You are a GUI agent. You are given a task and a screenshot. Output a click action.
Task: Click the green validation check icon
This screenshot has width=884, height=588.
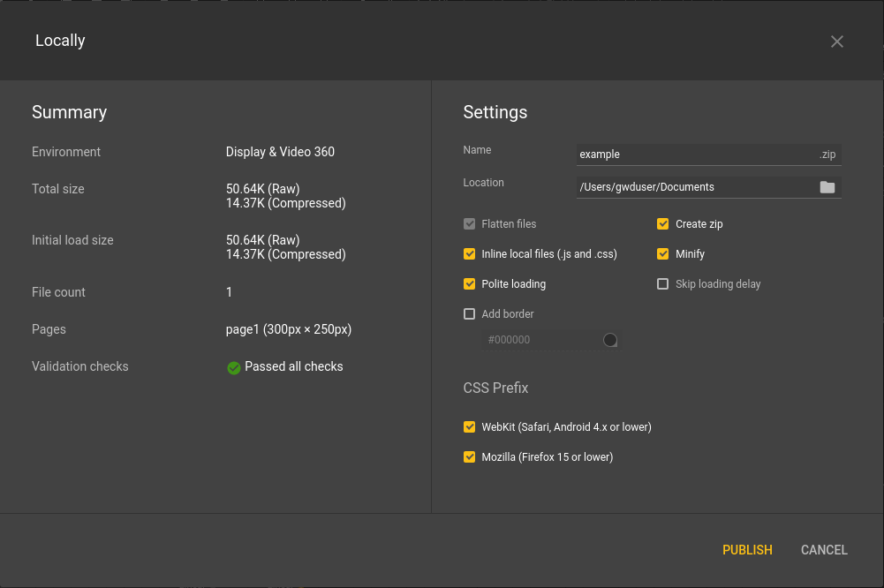tap(234, 367)
